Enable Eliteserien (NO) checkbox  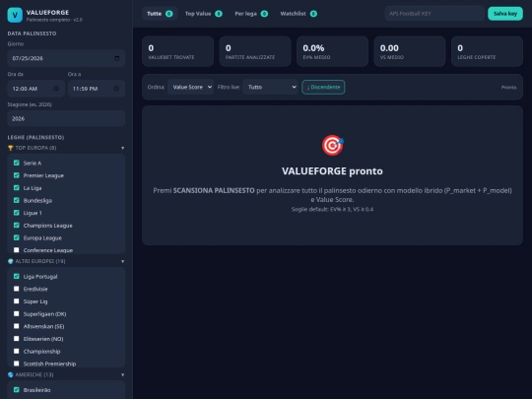17,339
